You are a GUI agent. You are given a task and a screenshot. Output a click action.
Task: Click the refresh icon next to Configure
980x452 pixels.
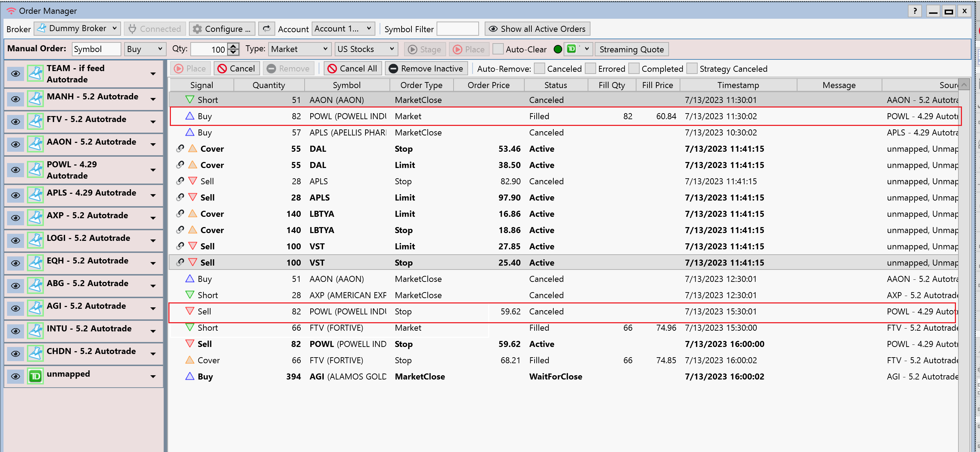pos(267,29)
